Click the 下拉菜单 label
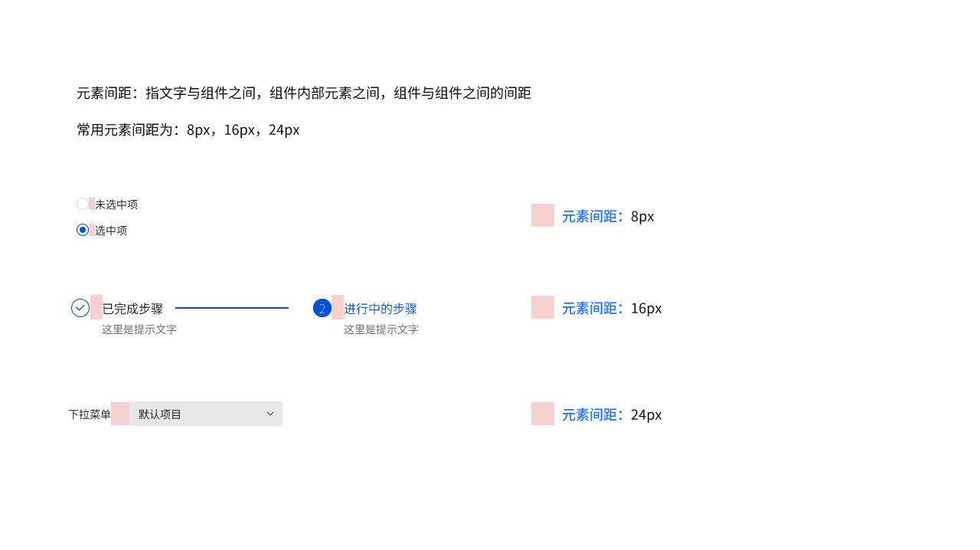The height and width of the screenshot is (550, 980). [x=90, y=414]
